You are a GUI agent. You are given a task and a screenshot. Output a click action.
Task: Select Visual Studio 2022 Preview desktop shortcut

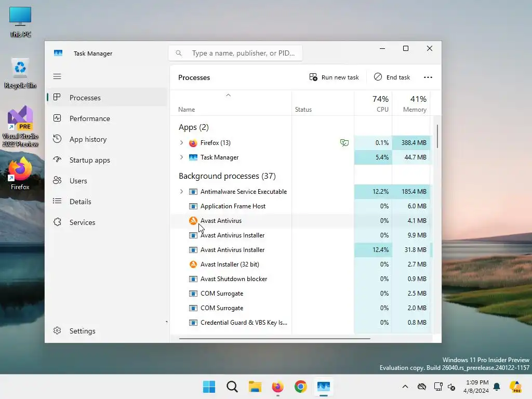[x=20, y=126]
